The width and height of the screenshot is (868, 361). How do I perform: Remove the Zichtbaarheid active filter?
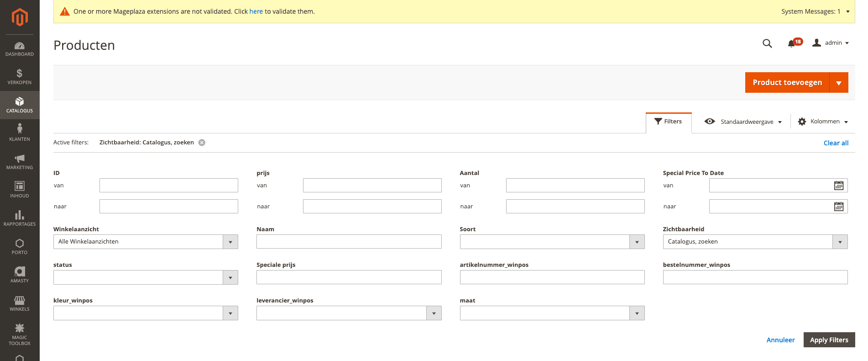pos(202,143)
